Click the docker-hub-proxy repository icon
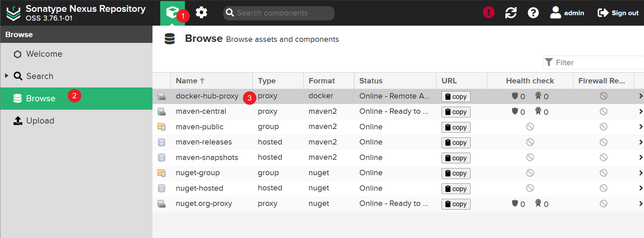 (162, 96)
